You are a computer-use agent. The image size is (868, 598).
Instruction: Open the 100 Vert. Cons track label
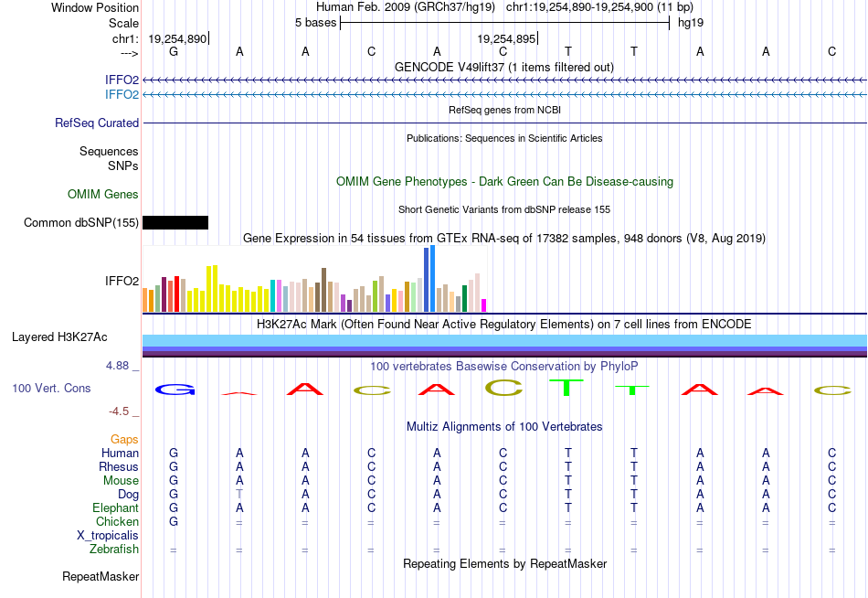(51, 388)
